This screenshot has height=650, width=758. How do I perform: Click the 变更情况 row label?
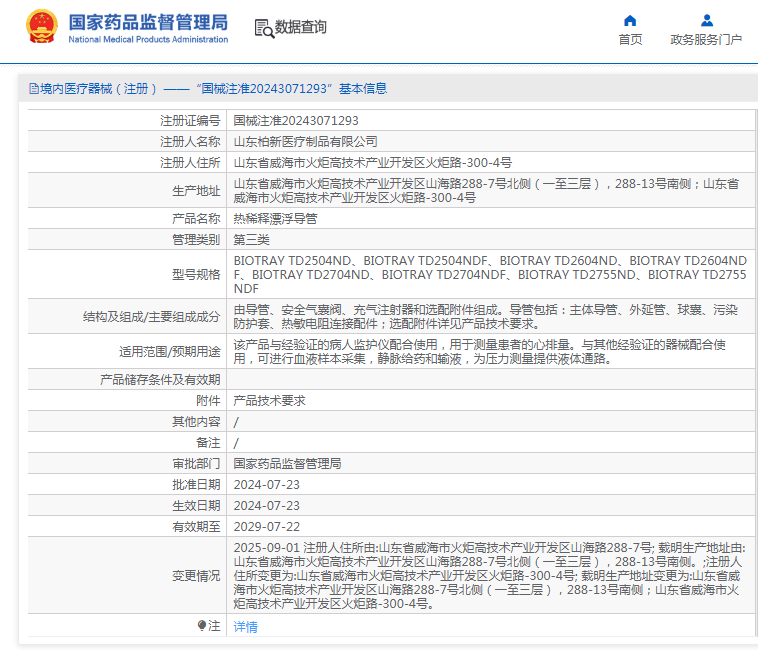click(x=196, y=576)
